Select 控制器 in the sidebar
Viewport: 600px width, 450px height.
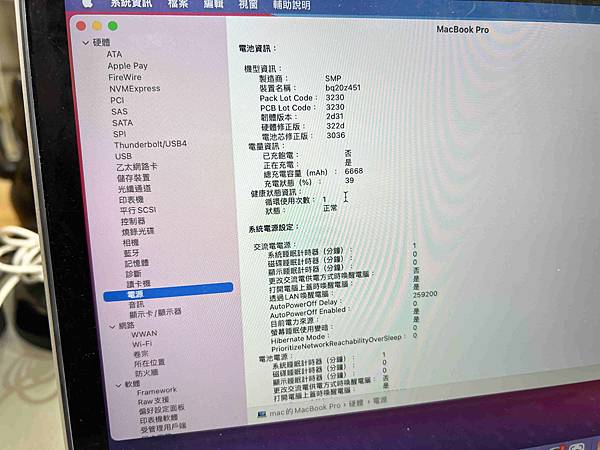click(133, 221)
